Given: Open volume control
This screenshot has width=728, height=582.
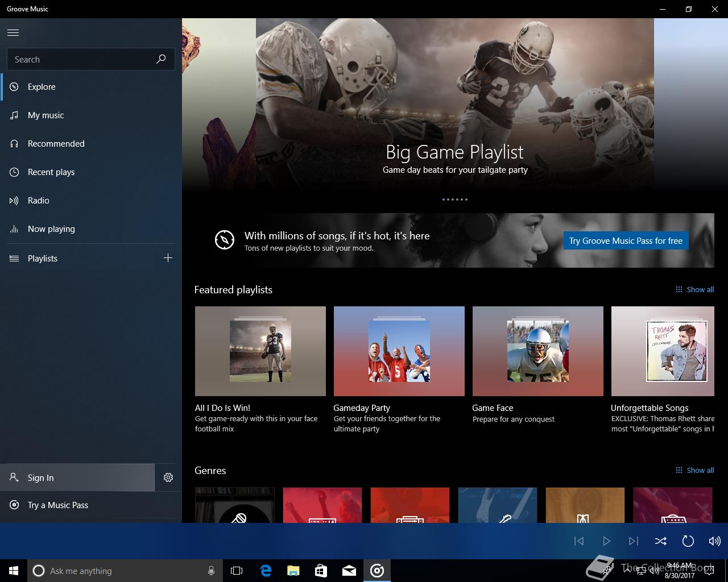Looking at the screenshot, I should tap(715, 541).
